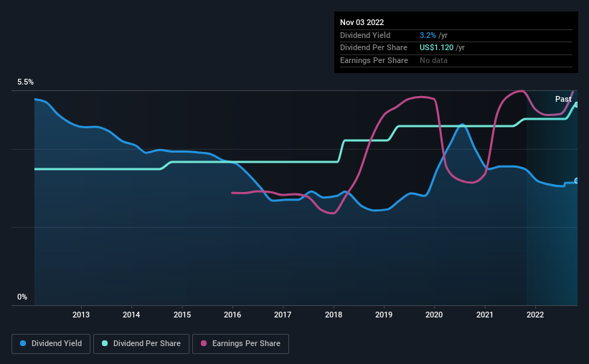This screenshot has width=589, height=364.
Task: Click the blue Dividend Yield legend dot
Action: (23, 343)
